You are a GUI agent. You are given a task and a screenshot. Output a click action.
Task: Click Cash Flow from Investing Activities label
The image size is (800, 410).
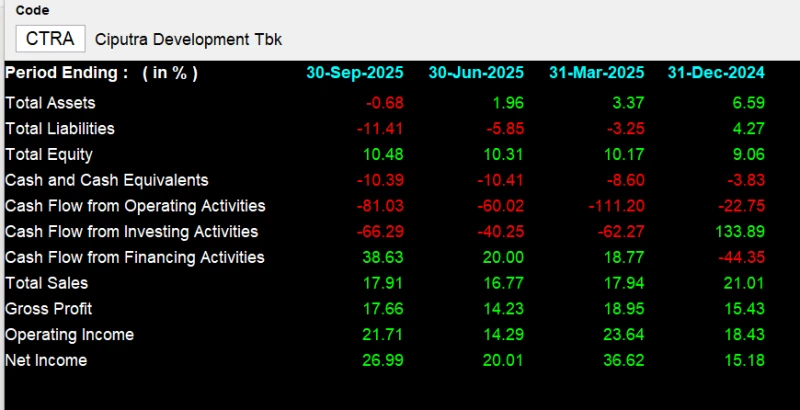point(131,232)
